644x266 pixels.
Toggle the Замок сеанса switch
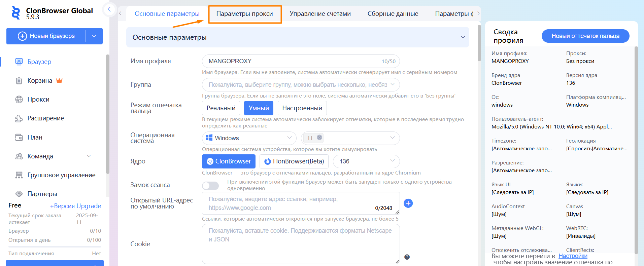210,186
